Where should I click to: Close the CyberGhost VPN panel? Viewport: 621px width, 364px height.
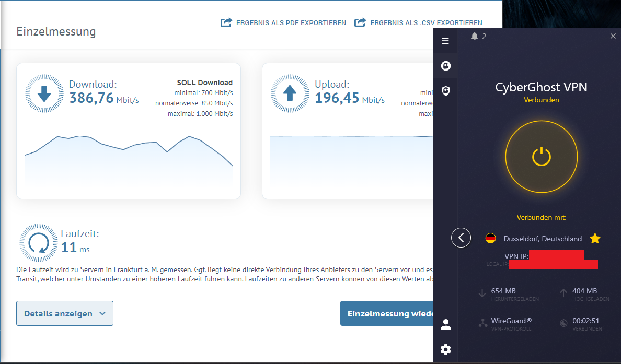613,36
